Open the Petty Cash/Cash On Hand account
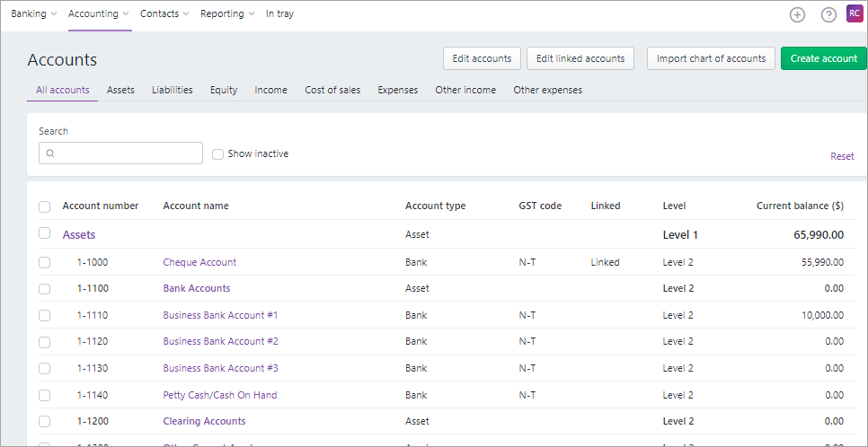The width and height of the screenshot is (868, 447). (220, 395)
